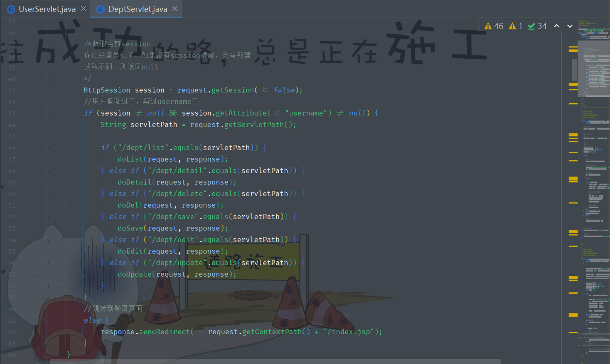The image size is (610, 364).
Task: Click the fold end marker at line 63
Action: 47,343
